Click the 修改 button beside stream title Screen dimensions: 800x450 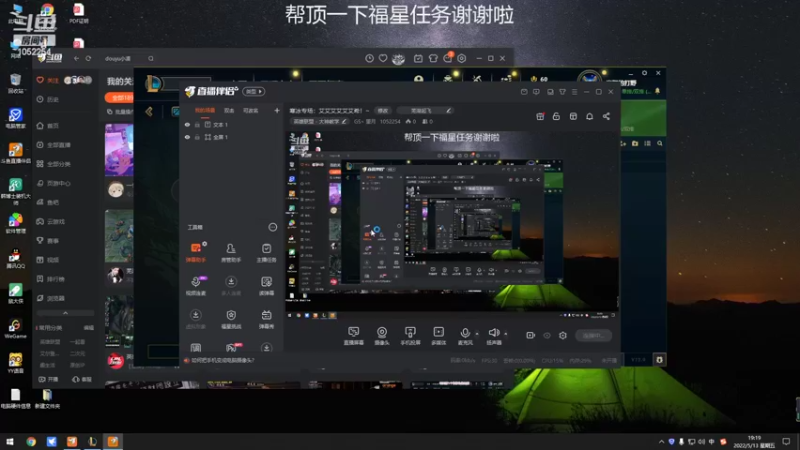click(x=383, y=110)
